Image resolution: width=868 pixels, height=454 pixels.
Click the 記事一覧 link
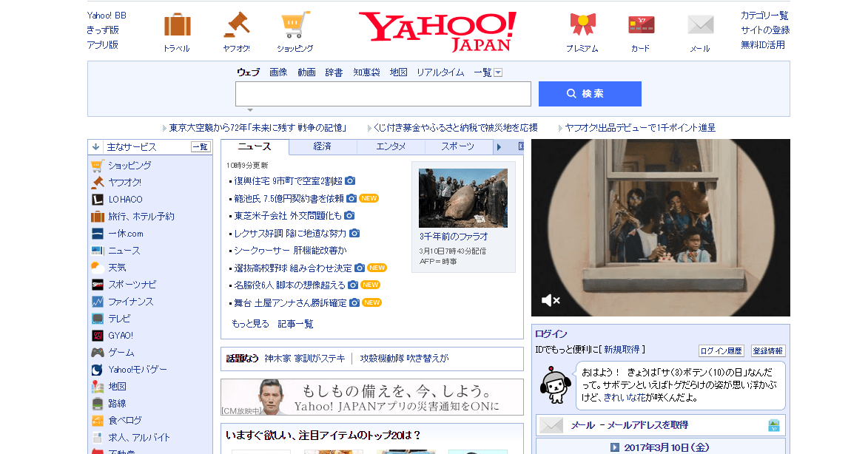pyautogui.click(x=295, y=324)
